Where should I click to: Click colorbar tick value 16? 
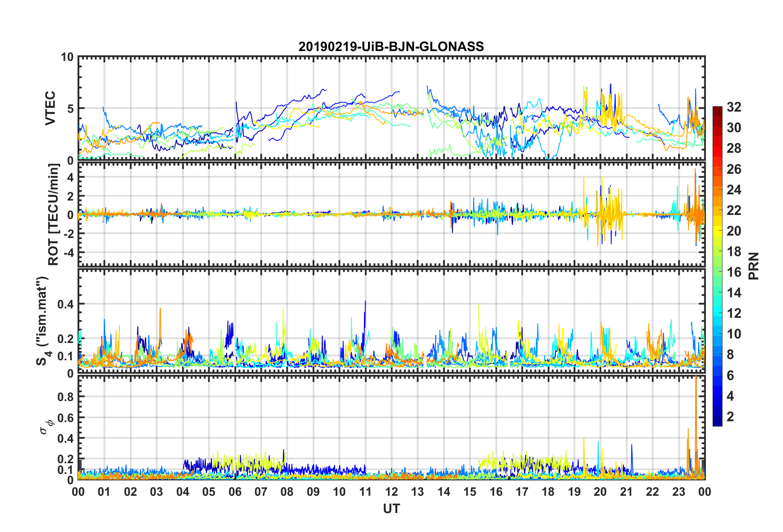(x=734, y=272)
